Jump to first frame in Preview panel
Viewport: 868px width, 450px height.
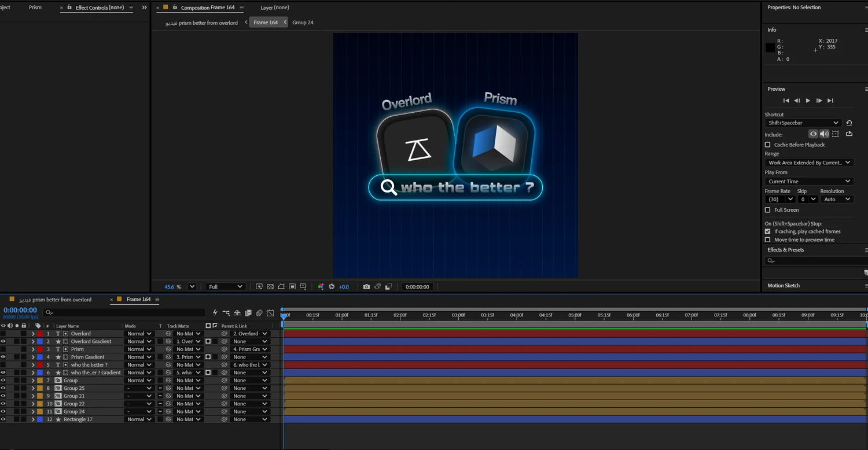(x=786, y=101)
